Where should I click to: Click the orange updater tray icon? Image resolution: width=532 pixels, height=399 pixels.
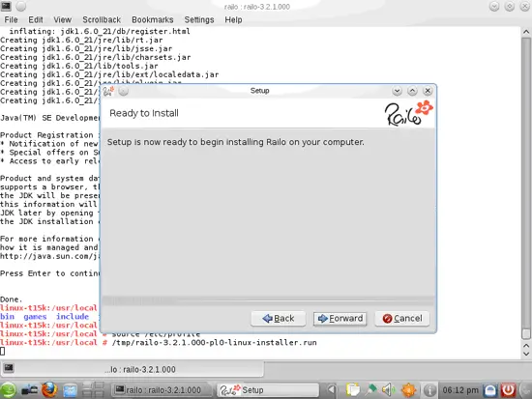pyautogui.click(x=408, y=390)
